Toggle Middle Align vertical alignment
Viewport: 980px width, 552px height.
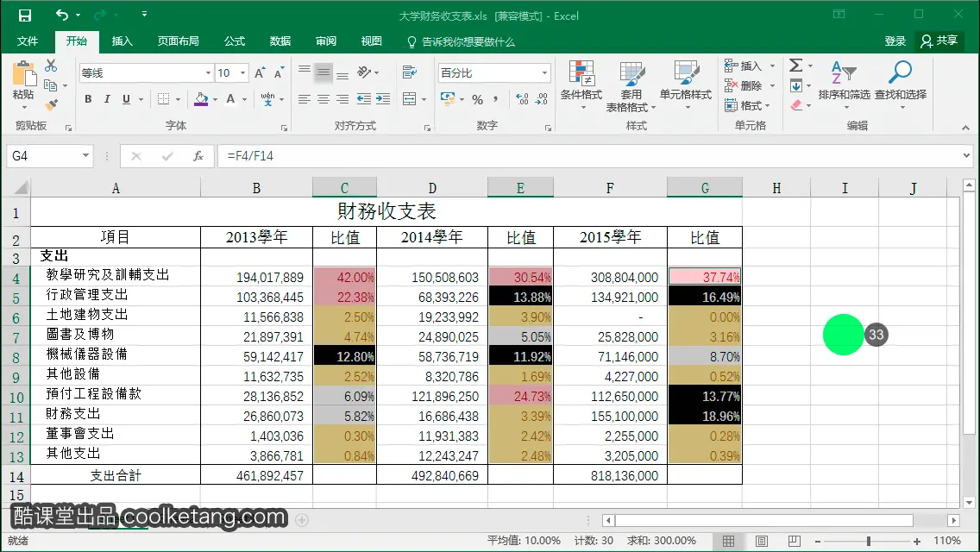pyautogui.click(x=324, y=72)
